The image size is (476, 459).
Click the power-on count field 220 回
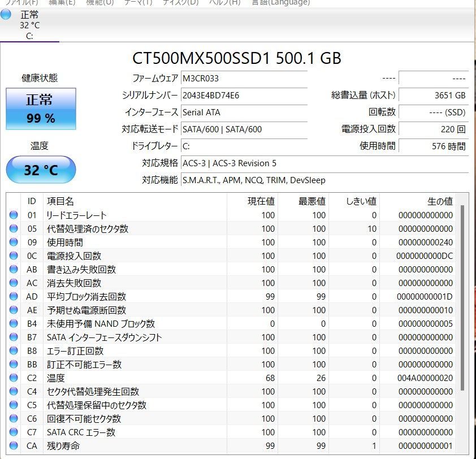click(434, 129)
